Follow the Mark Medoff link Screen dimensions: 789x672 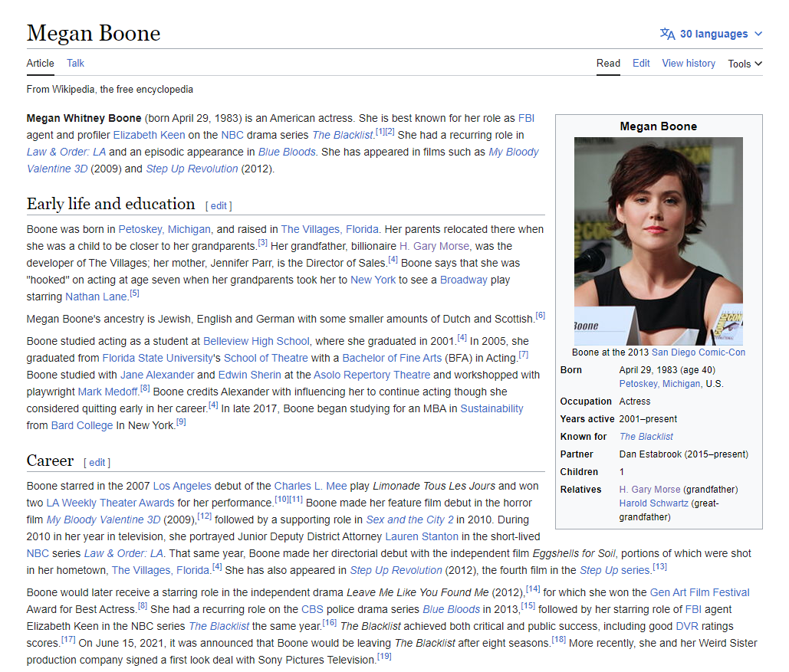[107, 392]
